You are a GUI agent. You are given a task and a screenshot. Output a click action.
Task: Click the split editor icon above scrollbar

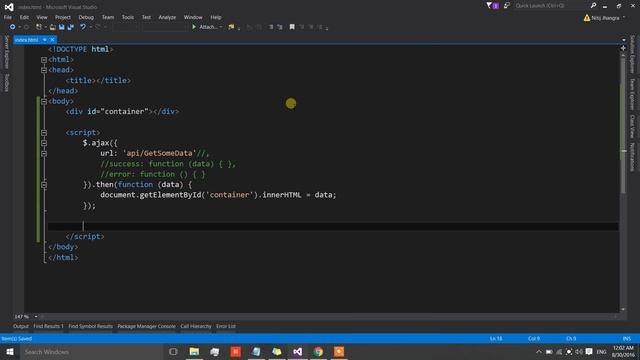(623, 48)
